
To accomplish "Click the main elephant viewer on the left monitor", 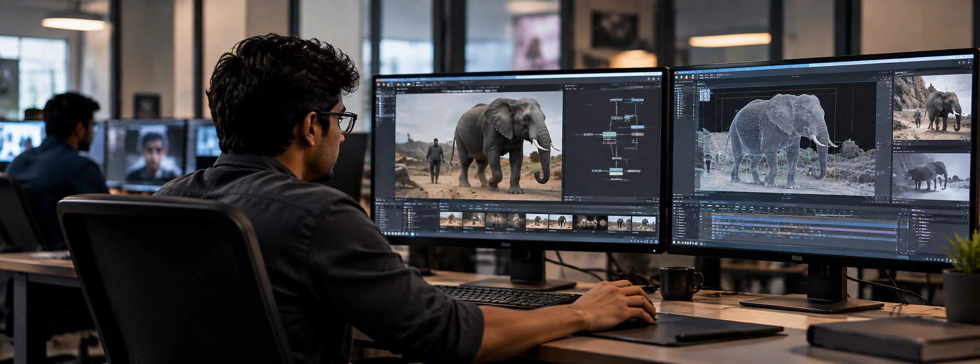I will [478, 145].
